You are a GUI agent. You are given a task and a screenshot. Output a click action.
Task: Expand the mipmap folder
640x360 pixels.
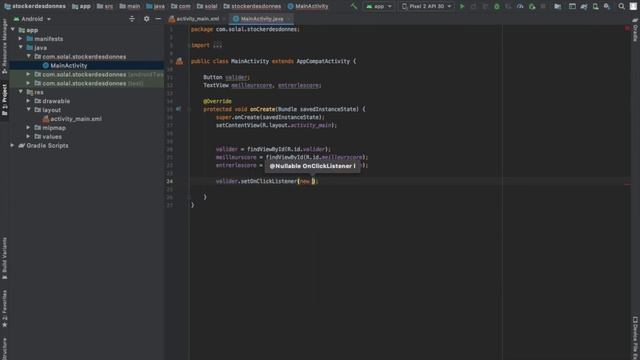click(x=28, y=128)
